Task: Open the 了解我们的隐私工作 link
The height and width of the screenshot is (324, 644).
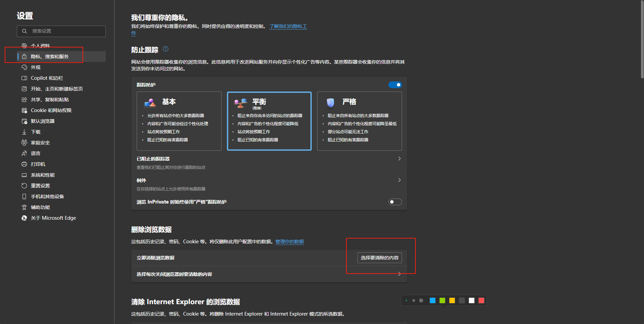Action: pos(288,26)
